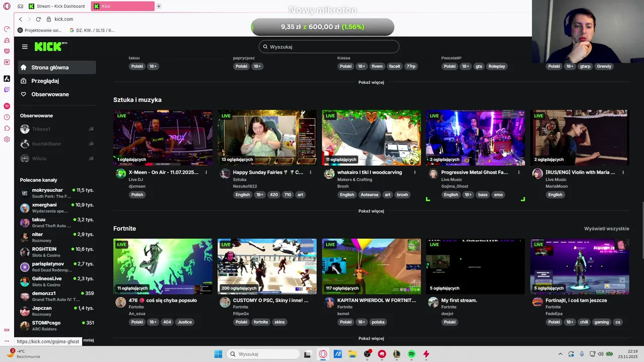Open the X-Meen On Air stream thumbnail
644x362 pixels.
(x=163, y=138)
